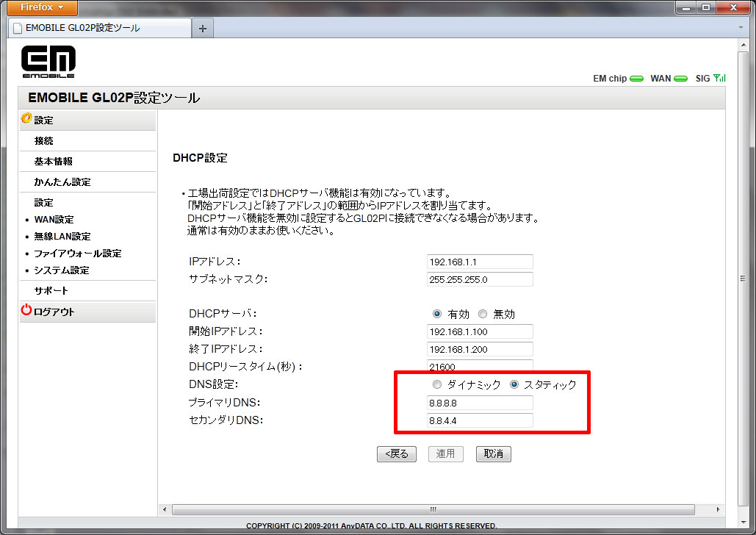
Task: Click the DHCPサーバ: label
Action: pyautogui.click(x=223, y=314)
